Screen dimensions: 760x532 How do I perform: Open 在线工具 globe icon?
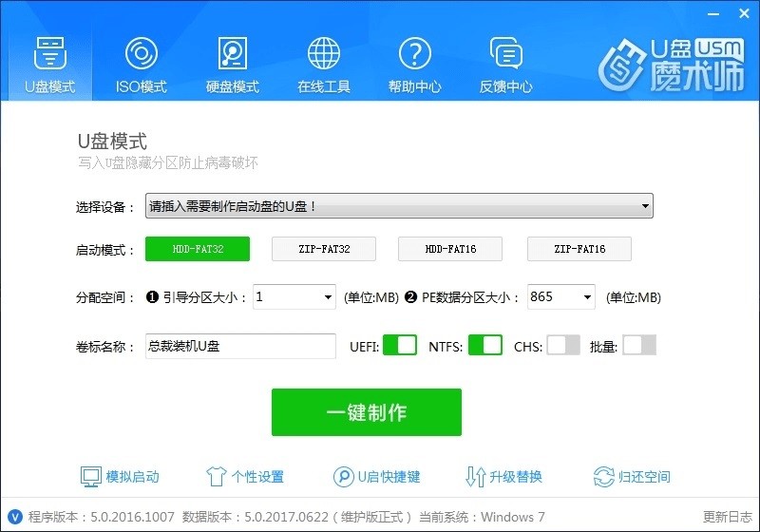coord(324,53)
